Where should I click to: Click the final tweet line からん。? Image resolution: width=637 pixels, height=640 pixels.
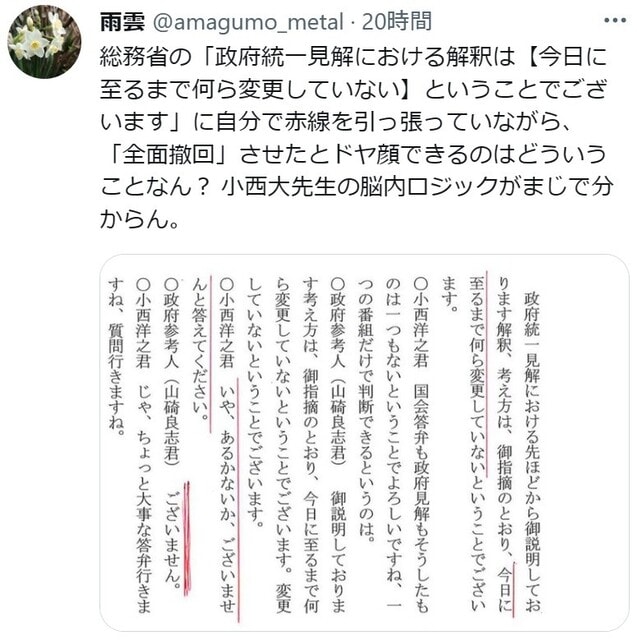point(140,220)
